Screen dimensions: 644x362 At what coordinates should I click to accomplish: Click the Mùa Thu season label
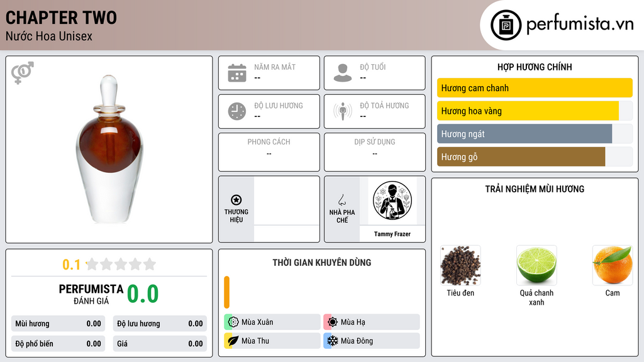pyautogui.click(x=255, y=341)
